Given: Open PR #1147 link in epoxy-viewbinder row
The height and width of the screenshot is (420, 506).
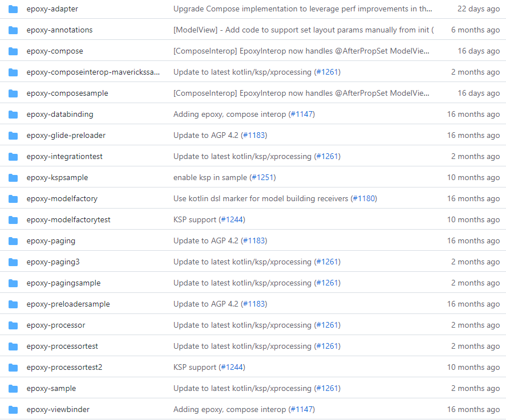Looking at the screenshot, I should [302, 410].
